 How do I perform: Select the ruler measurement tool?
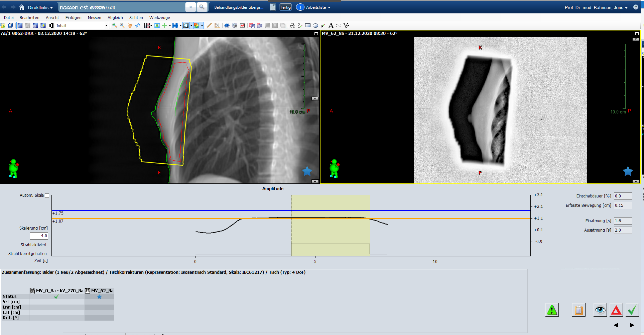(x=209, y=25)
